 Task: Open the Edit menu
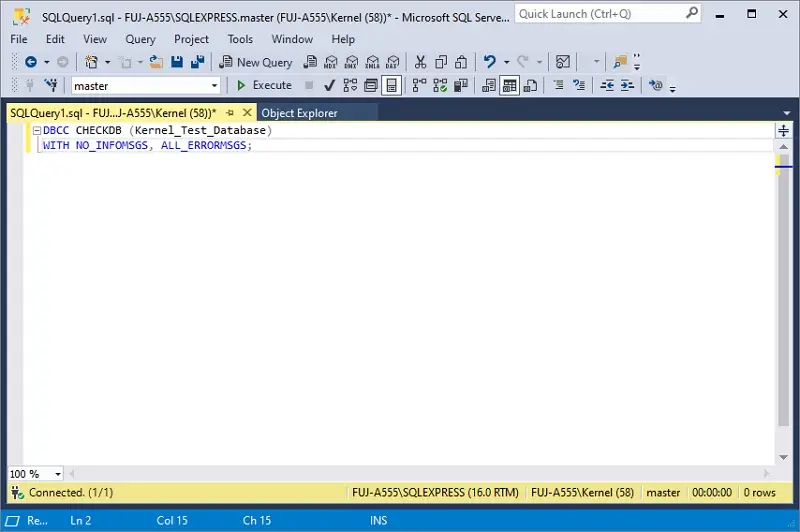click(55, 39)
